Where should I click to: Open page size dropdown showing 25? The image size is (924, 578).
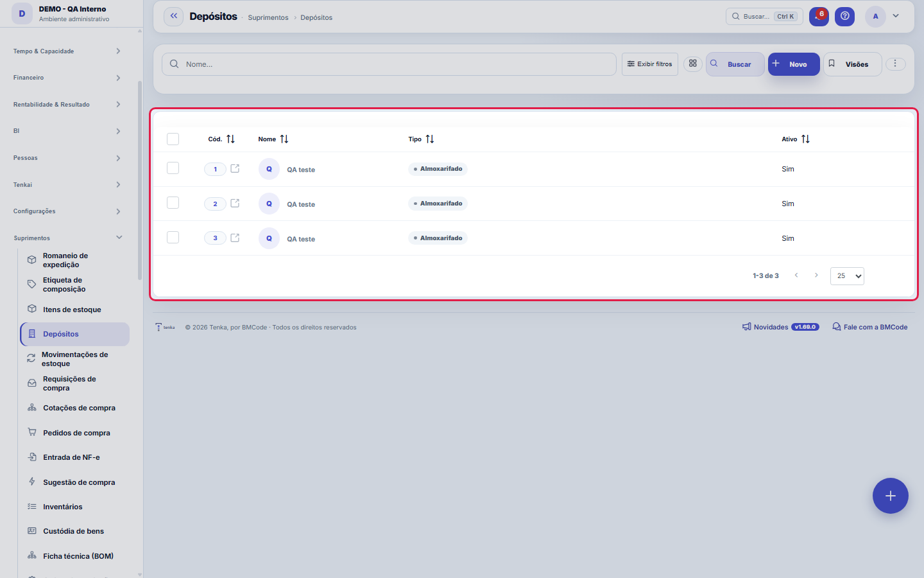pos(847,276)
